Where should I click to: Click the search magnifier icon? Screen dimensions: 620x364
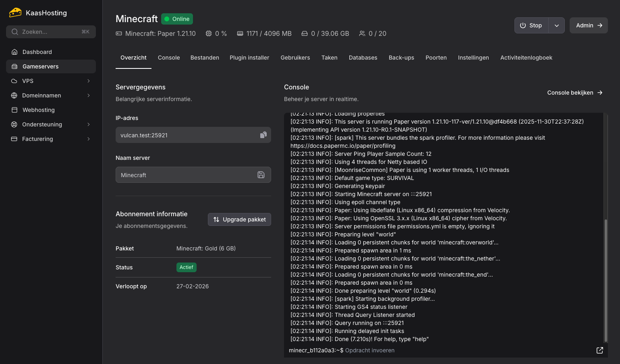15,32
